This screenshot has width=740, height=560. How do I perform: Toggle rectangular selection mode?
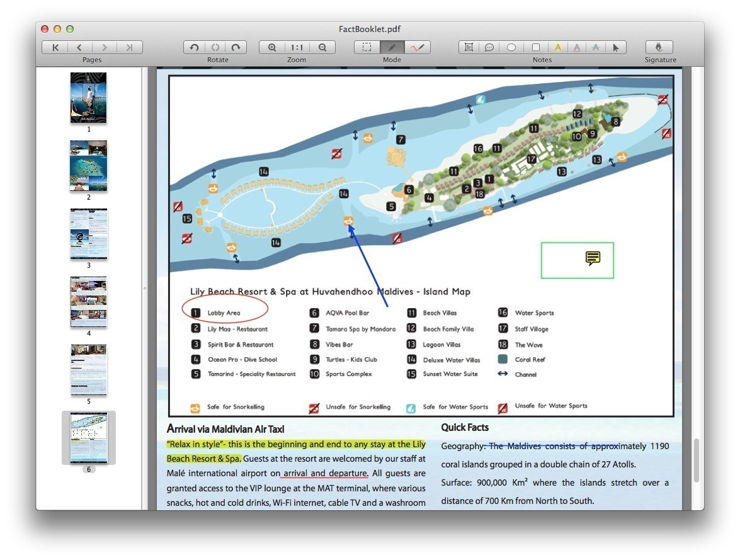coord(366,47)
